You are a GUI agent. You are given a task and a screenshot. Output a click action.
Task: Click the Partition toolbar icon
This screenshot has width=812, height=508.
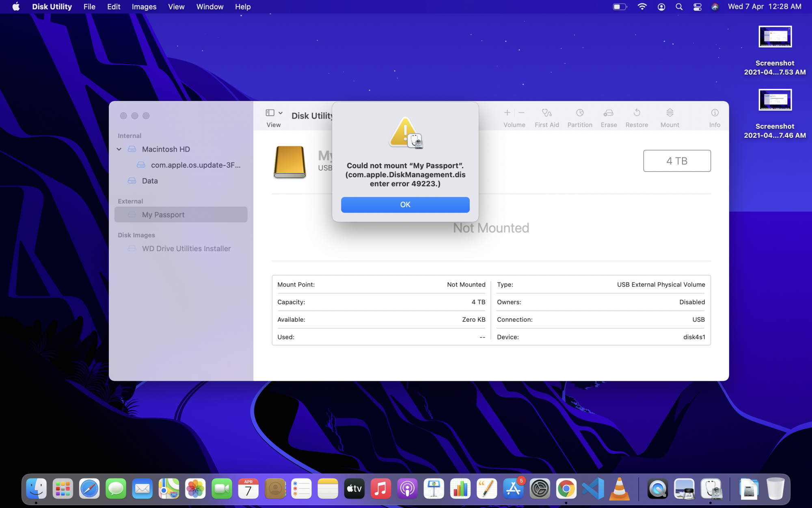(x=579, y=113)
